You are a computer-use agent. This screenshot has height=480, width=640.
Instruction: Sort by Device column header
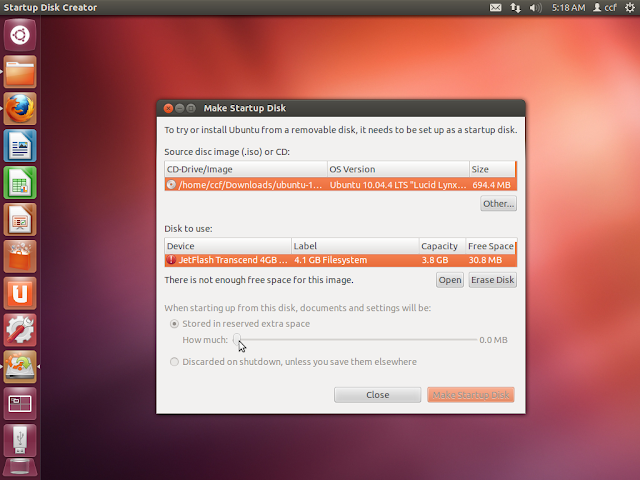click(228, 246)
